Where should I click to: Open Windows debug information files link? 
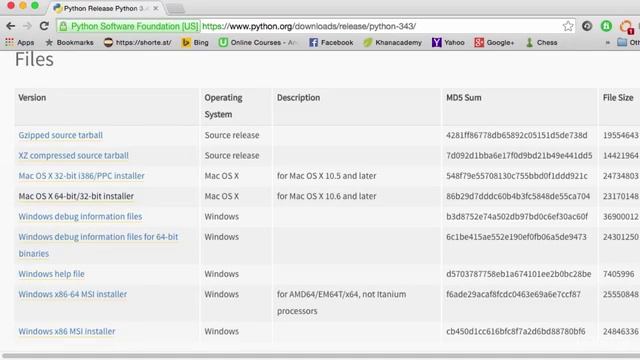coord(80,217)
